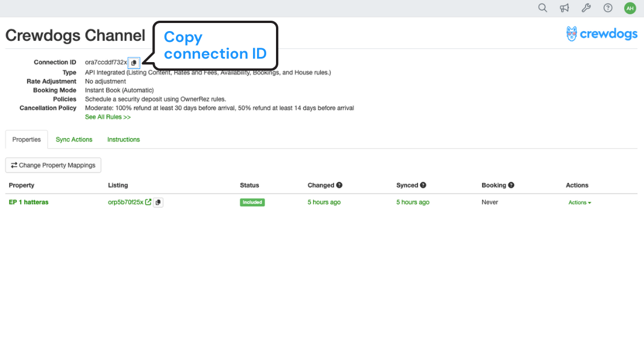Click the Actions column header

[577, 185]
